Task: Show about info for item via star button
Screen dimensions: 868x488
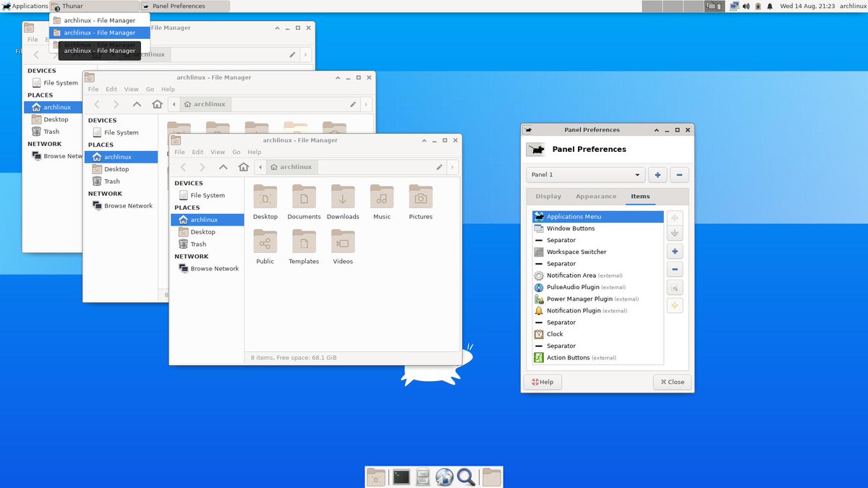Action: click(675, 306)
